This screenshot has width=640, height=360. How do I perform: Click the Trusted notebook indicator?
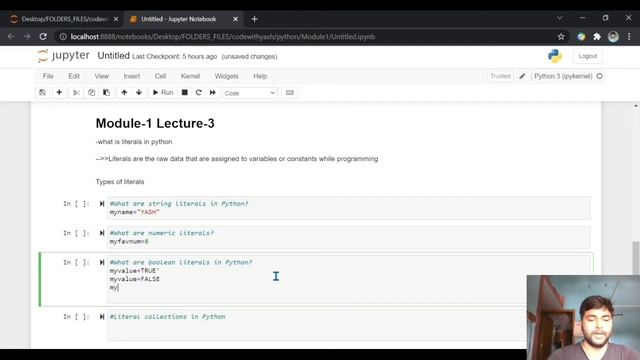click(x=500, y=76)
